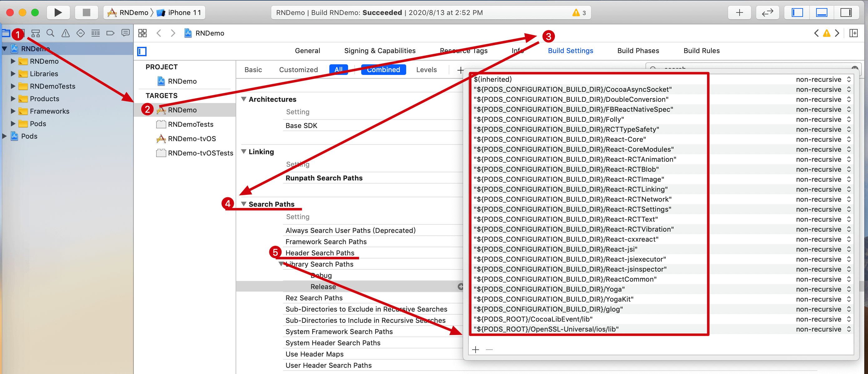Image resolution: width=868 pixels, height=374 pixels.
Task: Select All filter button in settings
Action: point(338,70)
